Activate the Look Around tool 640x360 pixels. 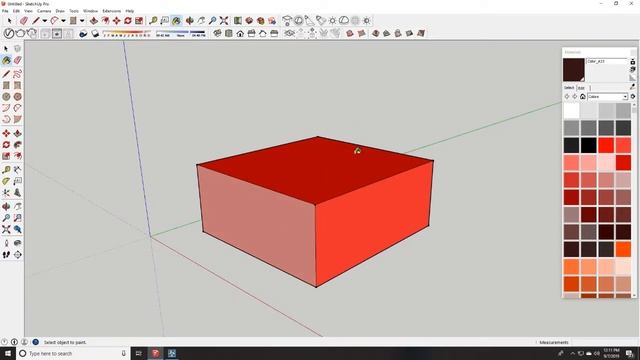click(x=18, y=243)
